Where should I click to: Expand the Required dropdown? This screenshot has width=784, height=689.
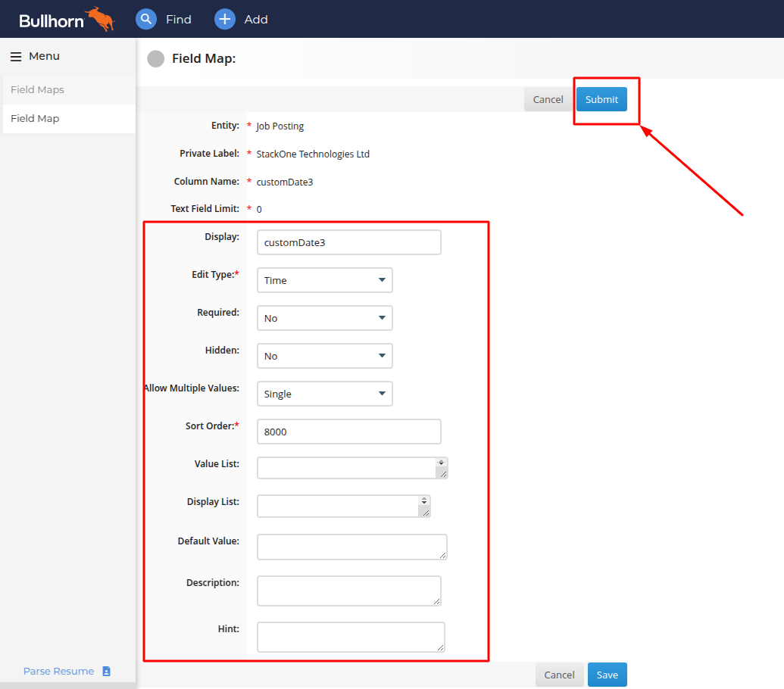pos(324,318)
